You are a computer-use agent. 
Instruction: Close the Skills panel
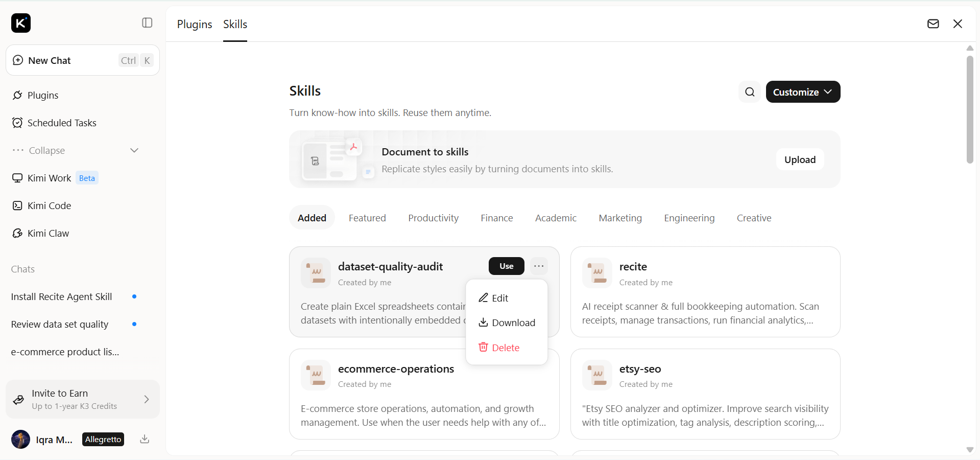pyautogui.click(x=958, y=24)
